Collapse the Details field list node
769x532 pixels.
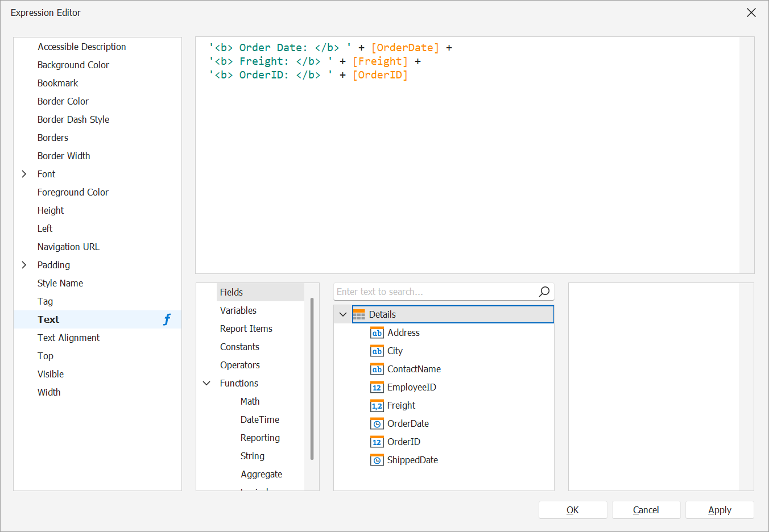343,314
